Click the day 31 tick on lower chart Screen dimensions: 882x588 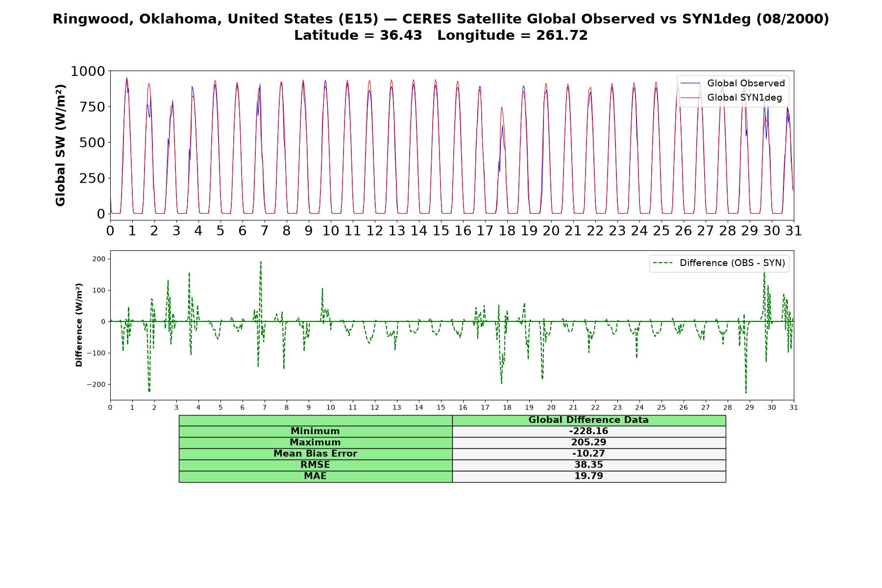point(794,408)
